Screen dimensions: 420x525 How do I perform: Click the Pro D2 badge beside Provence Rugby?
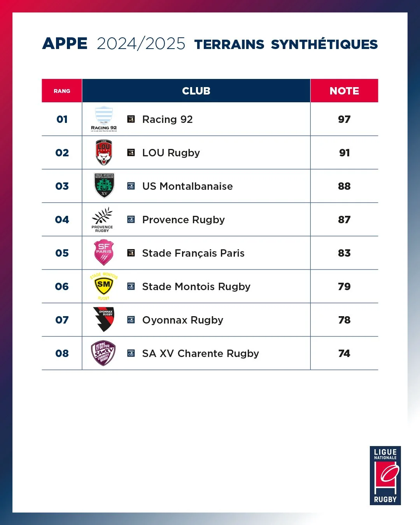tap(131, 219)
